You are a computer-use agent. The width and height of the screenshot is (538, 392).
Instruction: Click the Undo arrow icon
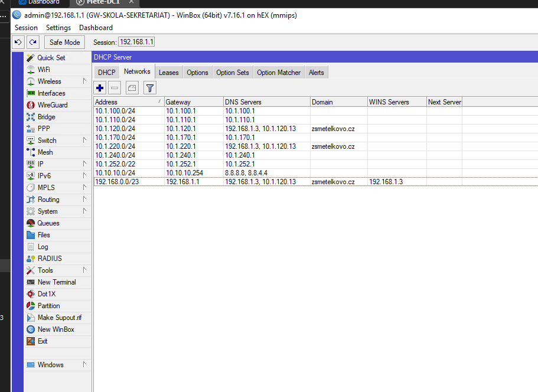tap(18, 42)
